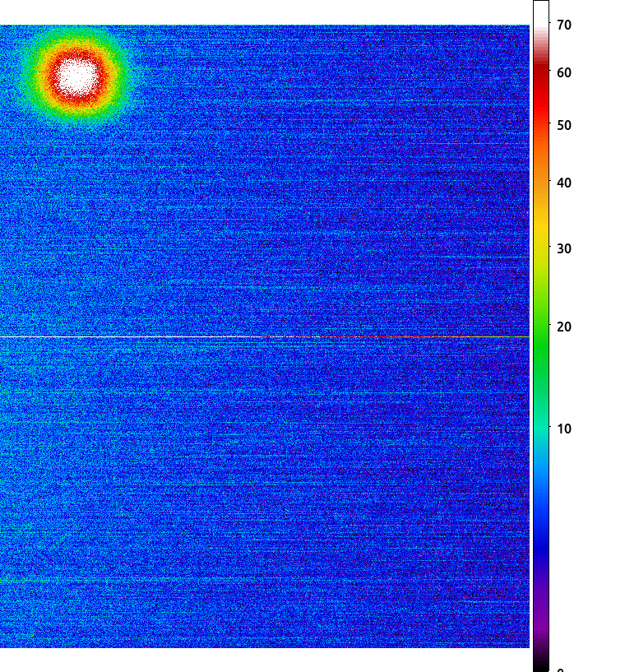Click the red ring surrounding the hotspot
This screenshot has height=672, width=625.
[x=77, y=100]
